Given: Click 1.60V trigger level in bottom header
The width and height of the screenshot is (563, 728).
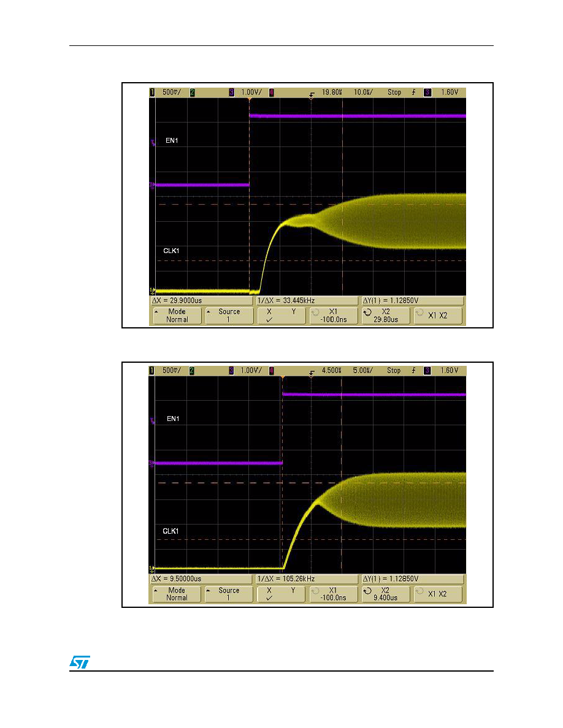Looking at the screenshot, I should 450,371.
